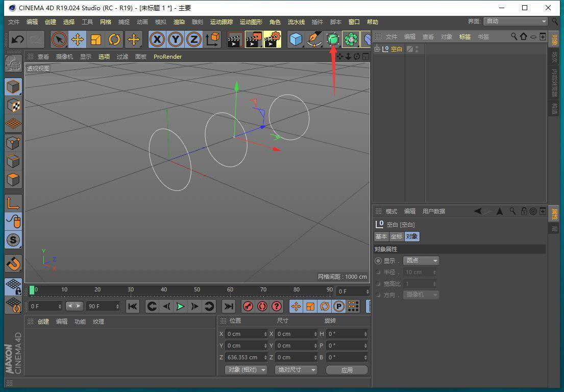Toggle Locked Workplane icon
The width and height of the screenshot is (564, 392).
point(13,287)
